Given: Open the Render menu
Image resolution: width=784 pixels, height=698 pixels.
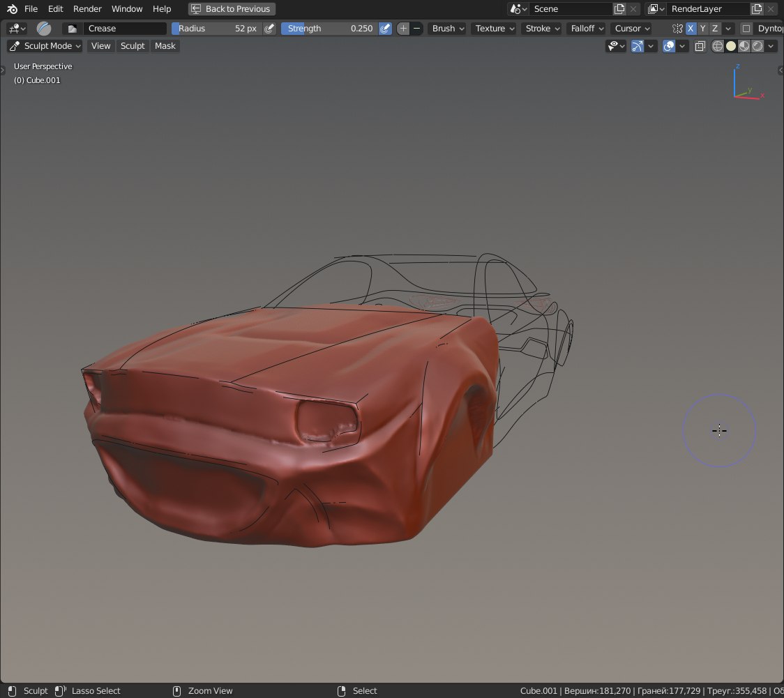Looking at the screenshot, I should [x=87, y=9].
